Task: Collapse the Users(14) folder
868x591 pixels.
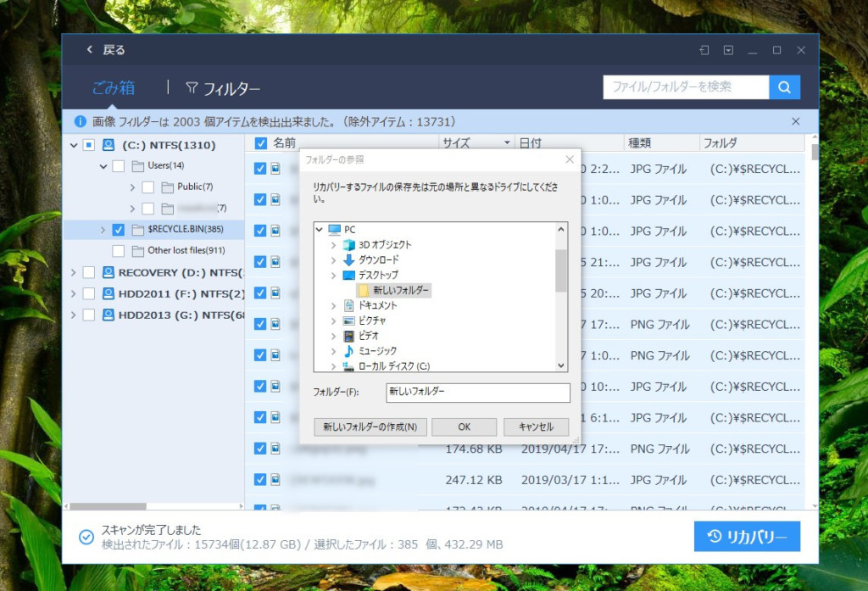Action: (x=103, y=165)
